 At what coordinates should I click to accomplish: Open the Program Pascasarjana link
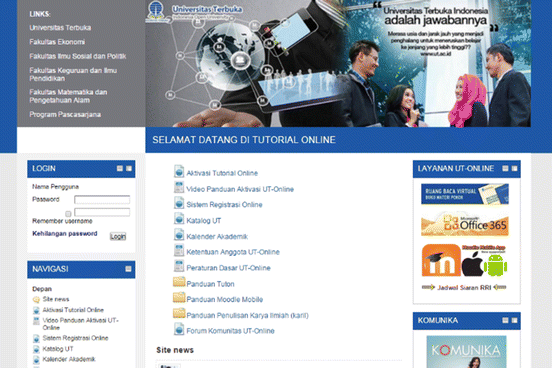[65, 114]
